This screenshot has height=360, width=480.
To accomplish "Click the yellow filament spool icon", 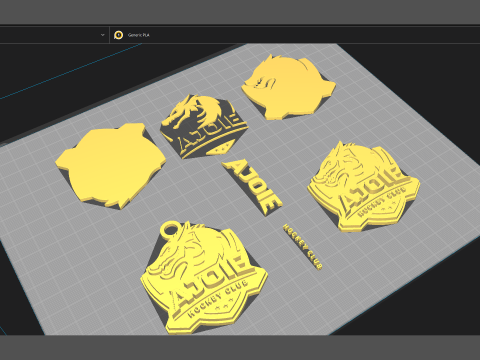I will coord(118,35).
